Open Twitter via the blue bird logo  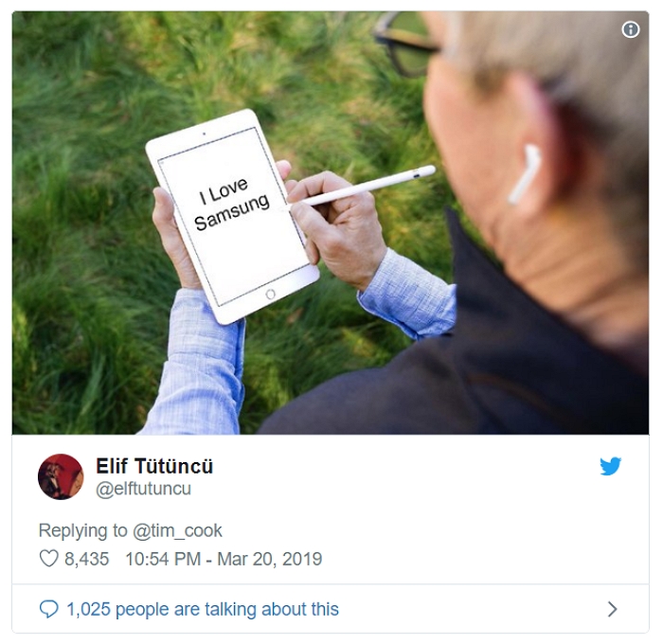tap(610, 466)
